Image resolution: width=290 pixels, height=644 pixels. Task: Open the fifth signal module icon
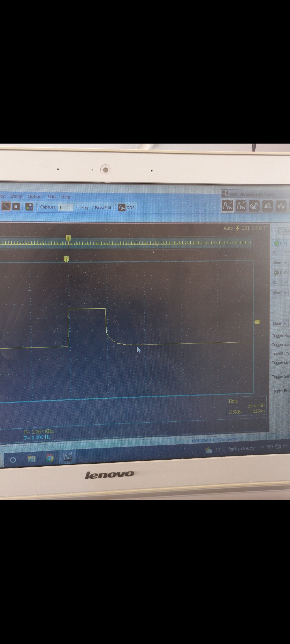coord(281,206)
